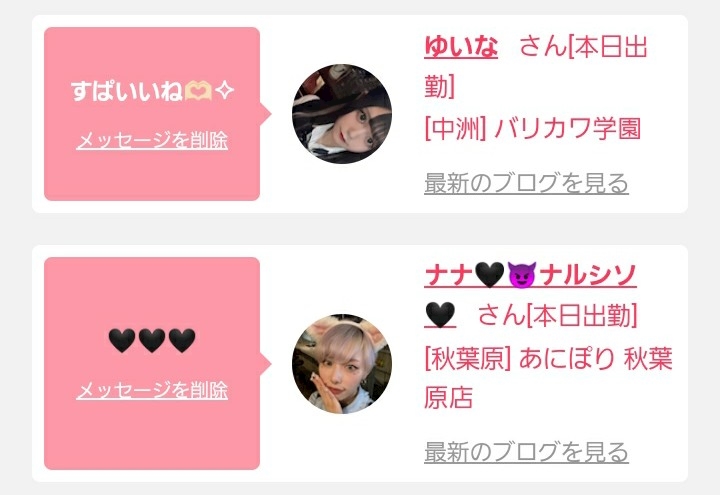Click the [中洲] バリカワ学園 shop text
The height and width of the screenshot is (495, 720).
(533, 128)
